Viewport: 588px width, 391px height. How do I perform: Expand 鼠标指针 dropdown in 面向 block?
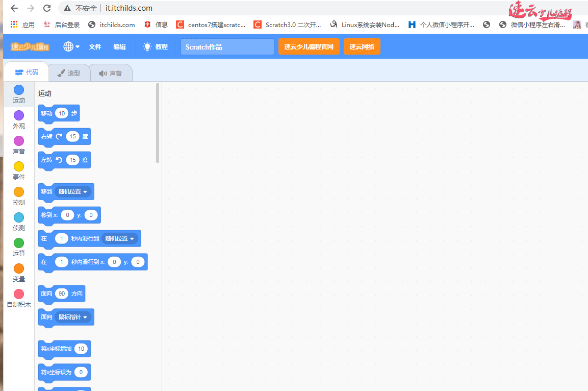click(x=73, y=317)
